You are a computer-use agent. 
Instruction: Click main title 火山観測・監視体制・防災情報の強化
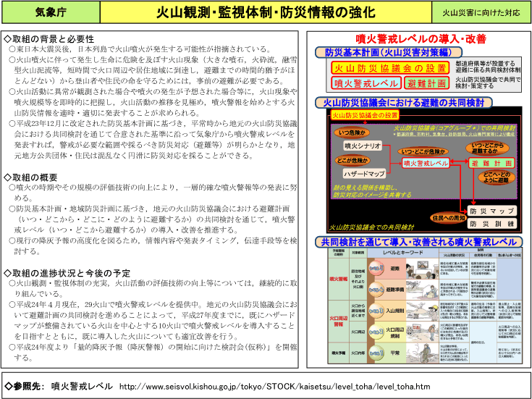[266, 12]
